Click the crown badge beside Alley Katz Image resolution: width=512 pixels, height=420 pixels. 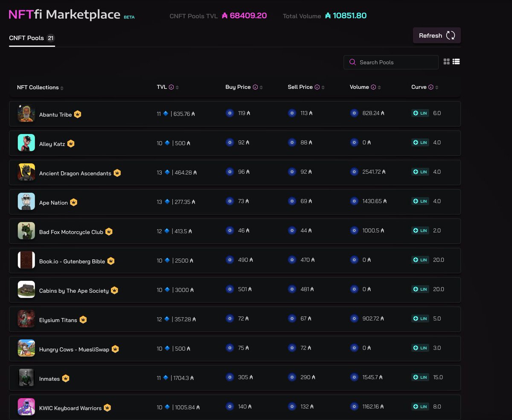pos(71,143)
